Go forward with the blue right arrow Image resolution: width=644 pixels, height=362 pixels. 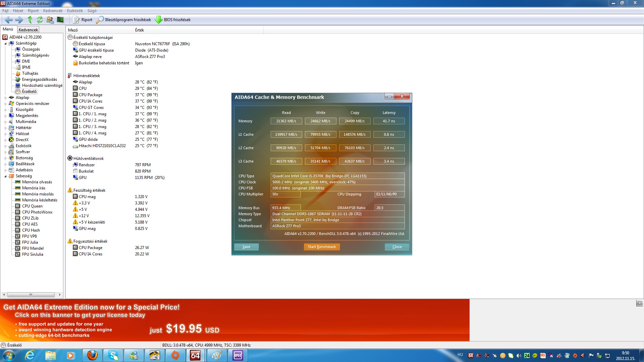pyautogui.click(x=19, y=20)
